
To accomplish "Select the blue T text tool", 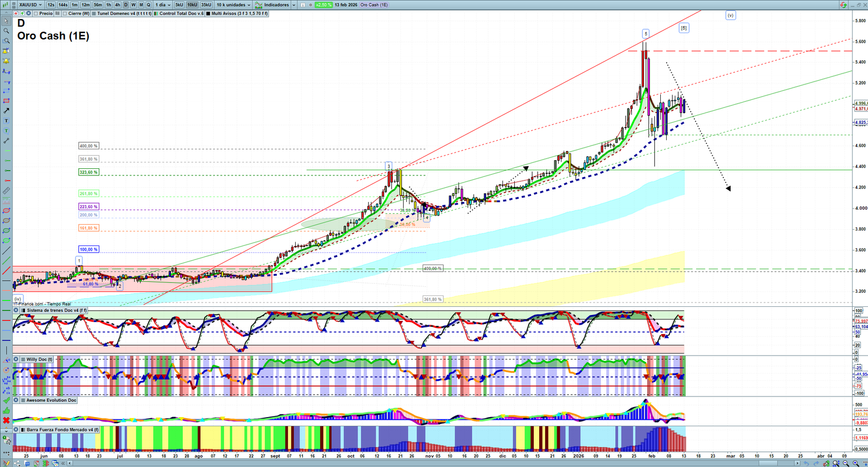I will click(x=6, y=121).
